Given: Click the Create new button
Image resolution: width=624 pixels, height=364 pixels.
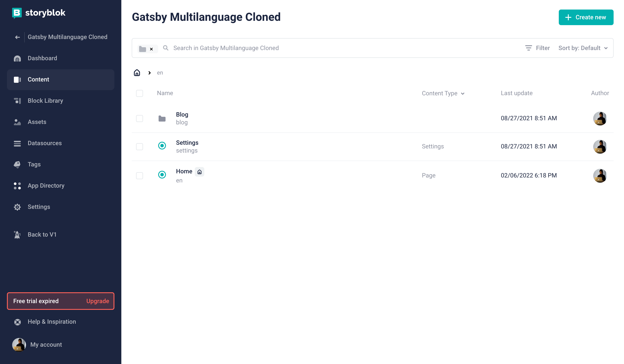Looking at the screenshot, I should click(586, 17).
